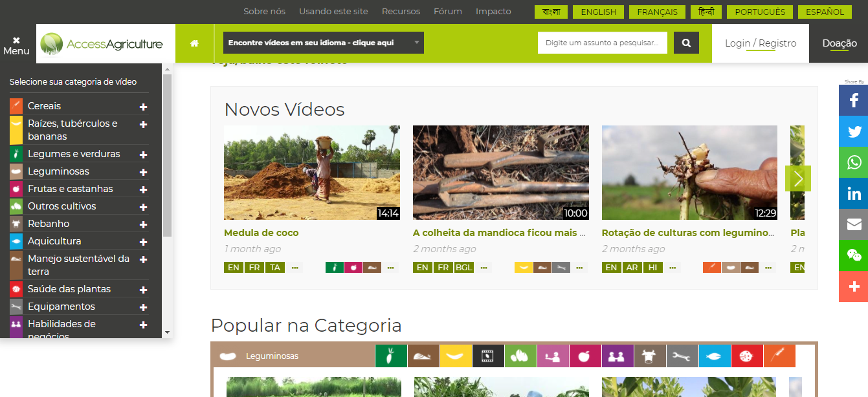
Task: Open the 'Encontre vídeos em seu idioma' dropdown
Action: [324, 43]
